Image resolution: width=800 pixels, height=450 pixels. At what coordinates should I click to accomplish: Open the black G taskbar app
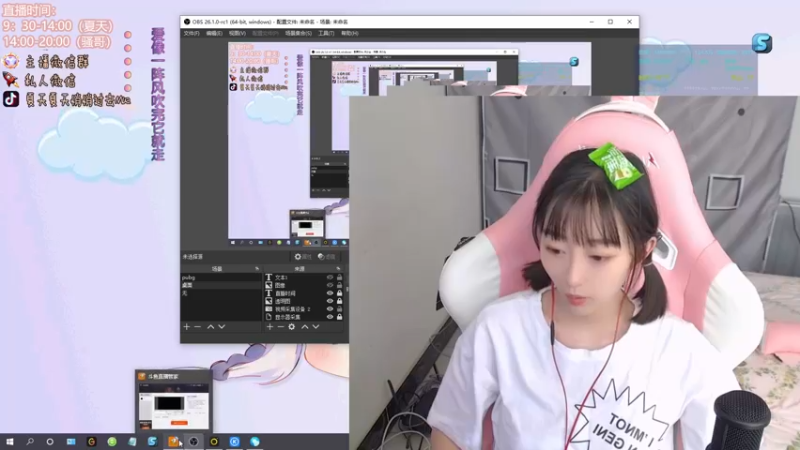coord(91,442)
